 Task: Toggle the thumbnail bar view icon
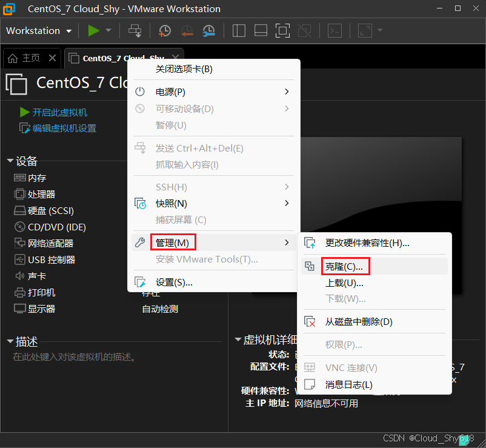click(261, 31)
